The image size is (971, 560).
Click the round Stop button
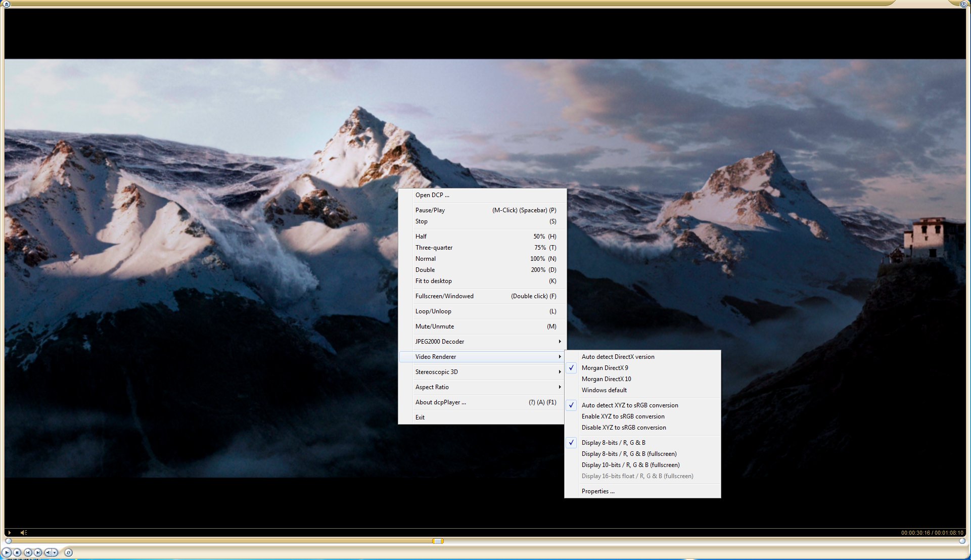17,553
